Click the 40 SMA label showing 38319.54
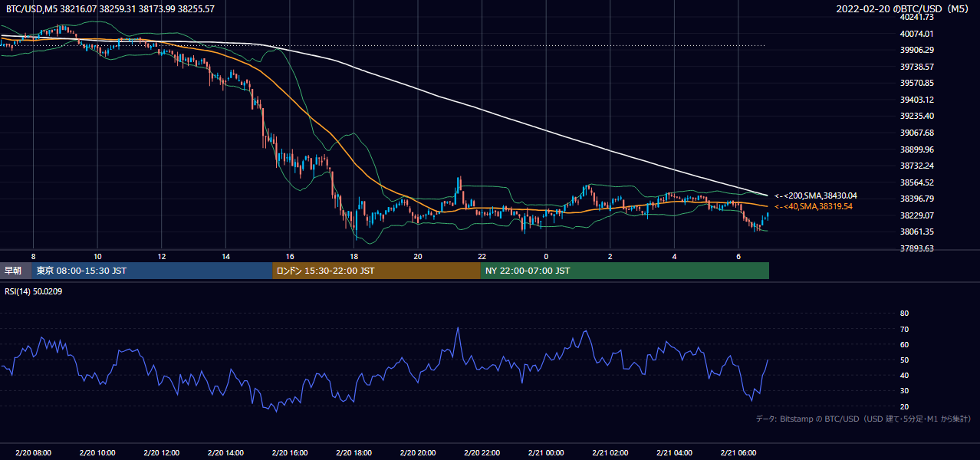Screen dimensions: 980x460 813,206
